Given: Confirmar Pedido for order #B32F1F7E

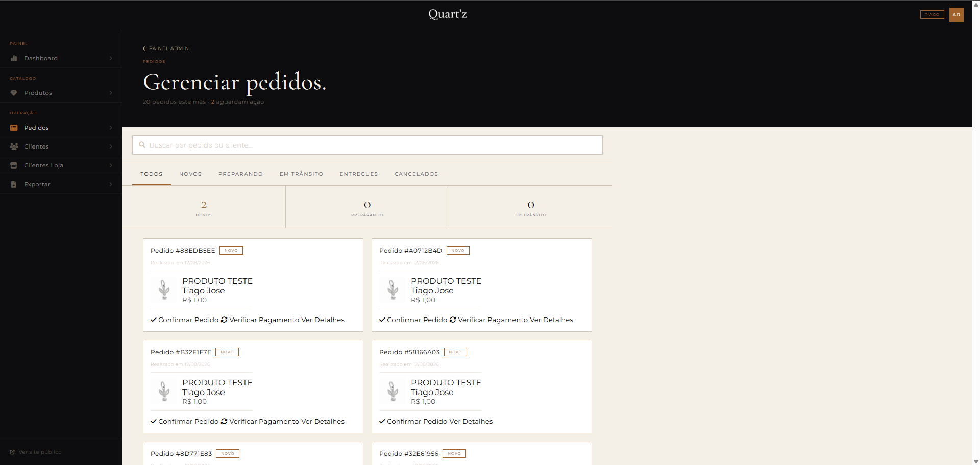Looking at the screenshot, I should (x=184, y=421).
